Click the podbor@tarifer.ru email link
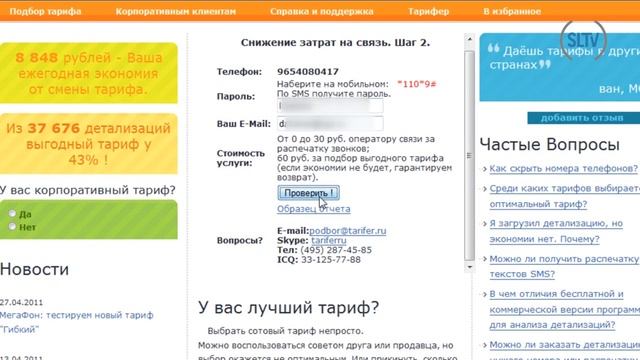 (348, 231)
